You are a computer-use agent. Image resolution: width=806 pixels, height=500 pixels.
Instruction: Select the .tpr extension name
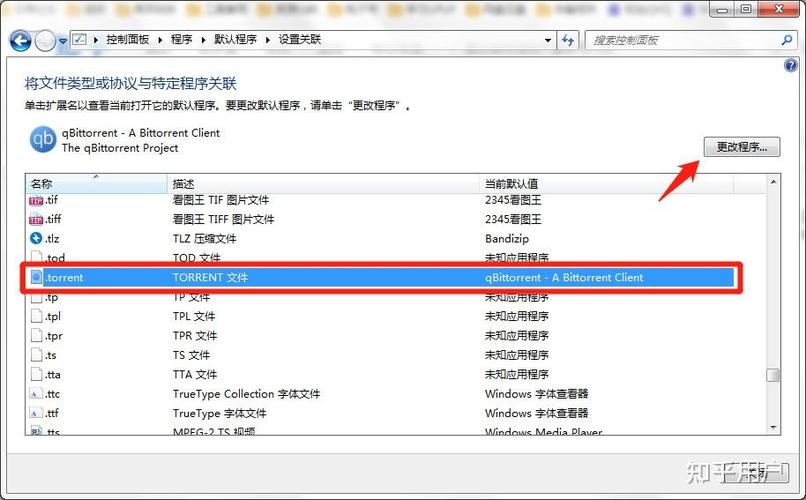(53, 336)
